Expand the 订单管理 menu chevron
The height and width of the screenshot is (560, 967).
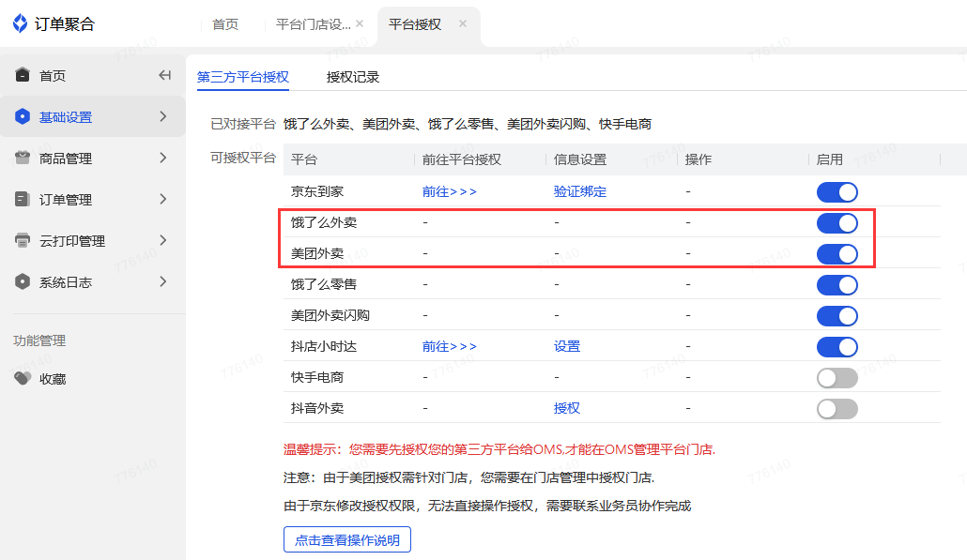tap(162, 199)
